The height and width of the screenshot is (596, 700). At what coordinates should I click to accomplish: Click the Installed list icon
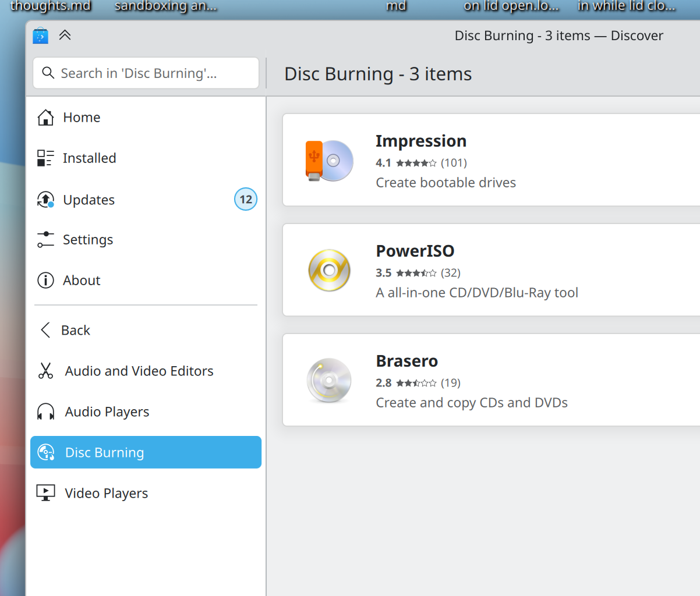(x=45, y=158)
